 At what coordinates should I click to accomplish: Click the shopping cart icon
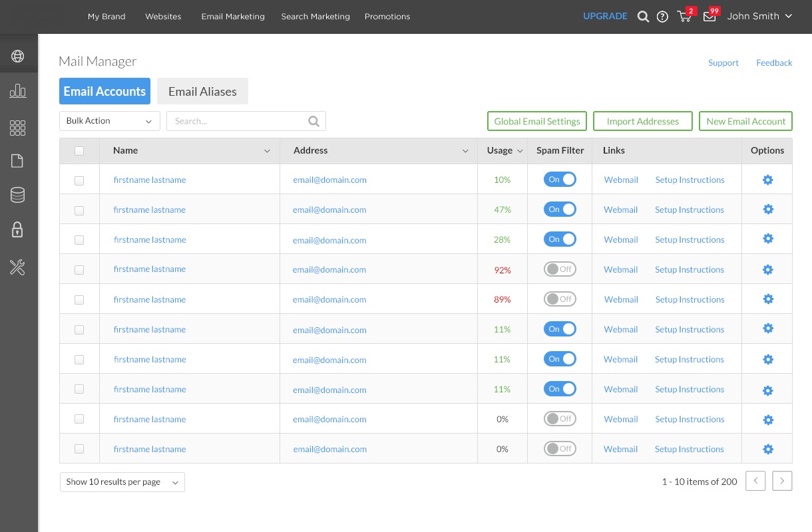pos(684,17)
